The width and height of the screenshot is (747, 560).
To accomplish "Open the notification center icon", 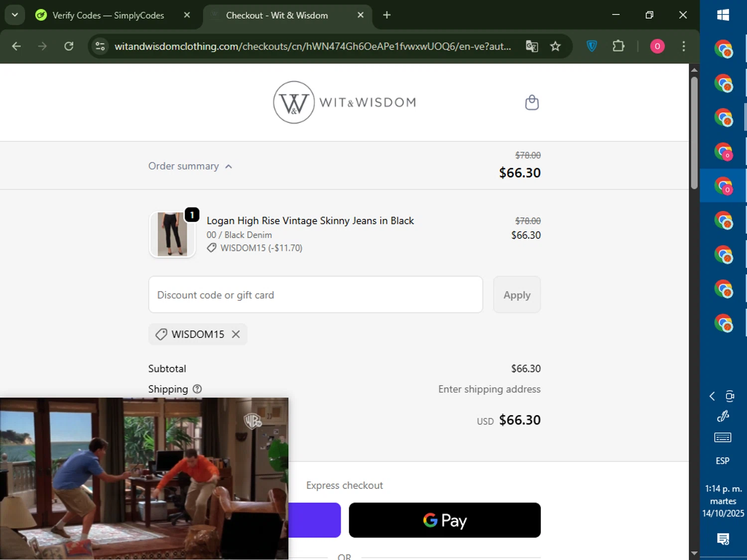I will coord(723,539).
